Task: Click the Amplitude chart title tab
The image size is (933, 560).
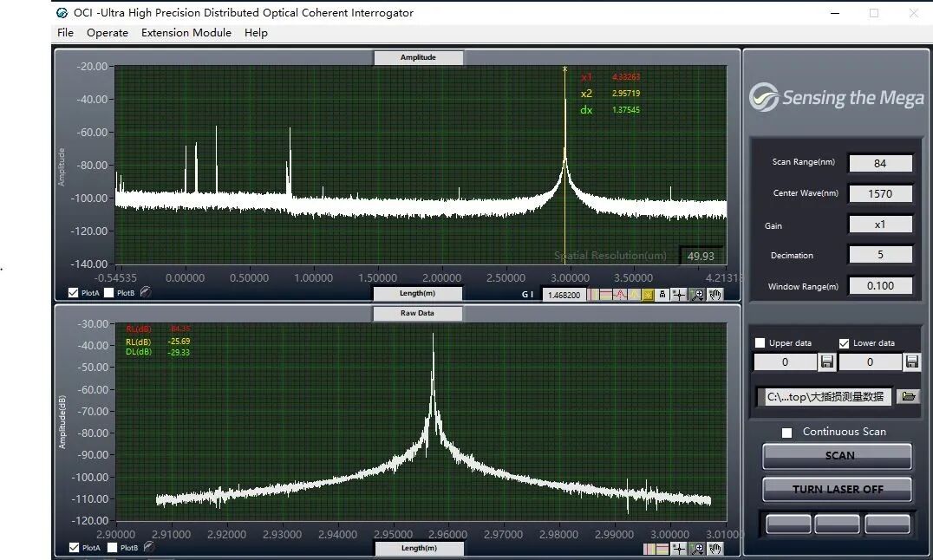Action: tap(418, 58)
